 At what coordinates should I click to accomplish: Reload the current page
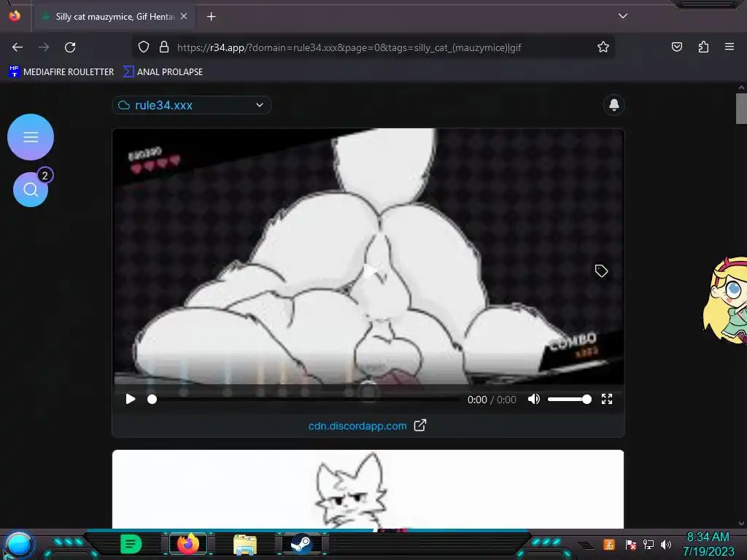pyautogui.click(x=70, y=47)
